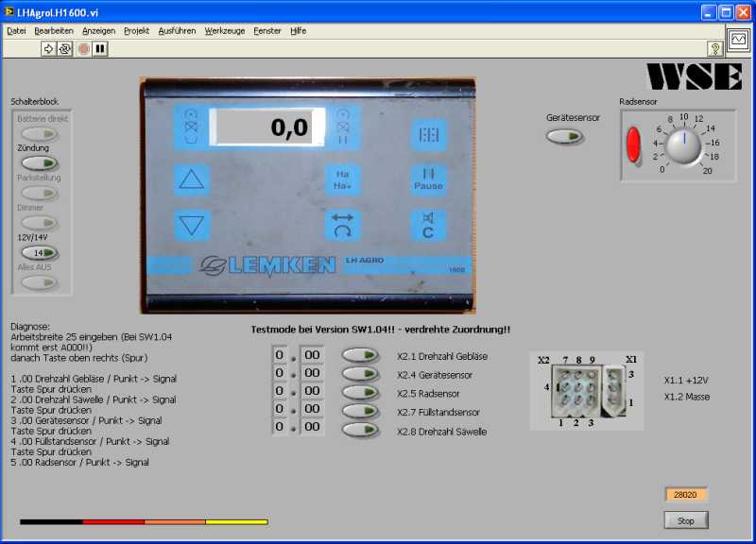Image resolution: width=756 pixels, height=544 pixels.
Task: Click the Stop button
Action: [x=686, y=520]
